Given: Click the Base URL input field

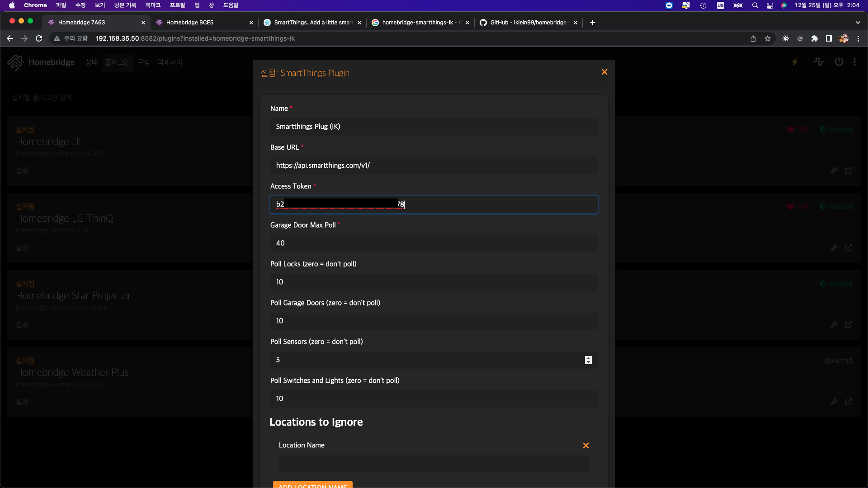Looking at the screenshot, I should [x=434, y=166].
